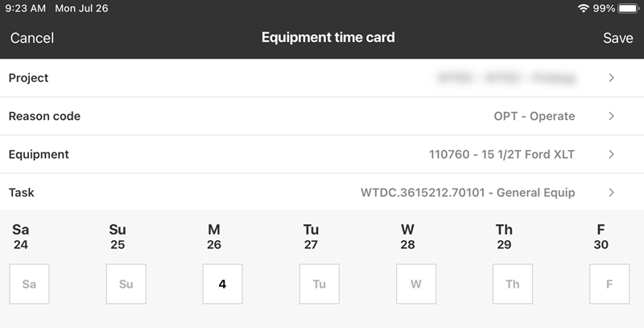Select the Tuesday hours box
644x328 pixels.
click(319, 284)
